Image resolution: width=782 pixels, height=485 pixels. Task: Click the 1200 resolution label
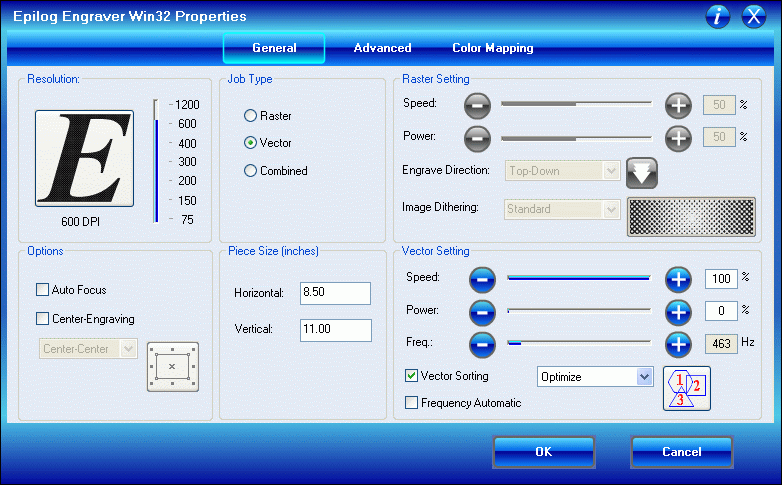(187, 105)
